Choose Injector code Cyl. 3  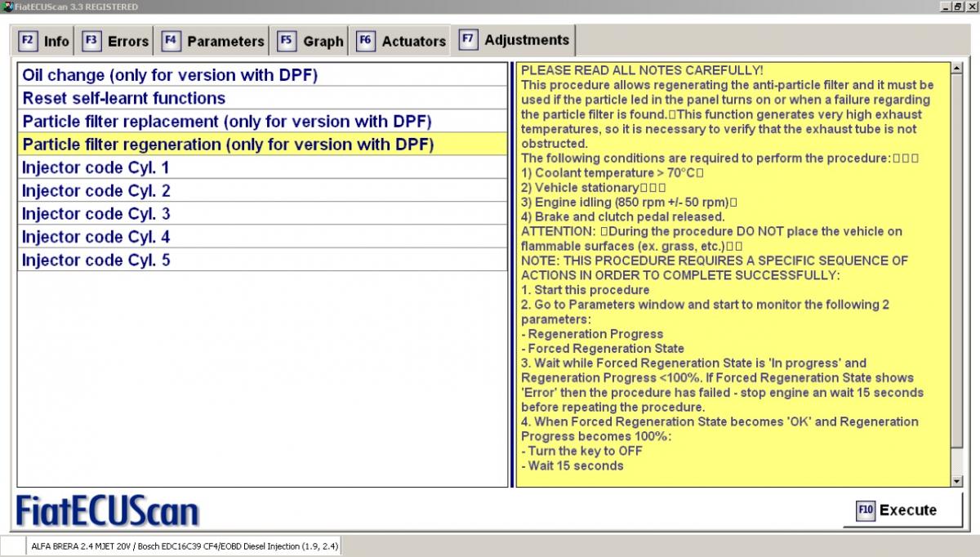pyautogui.click(x=262, y=214)
